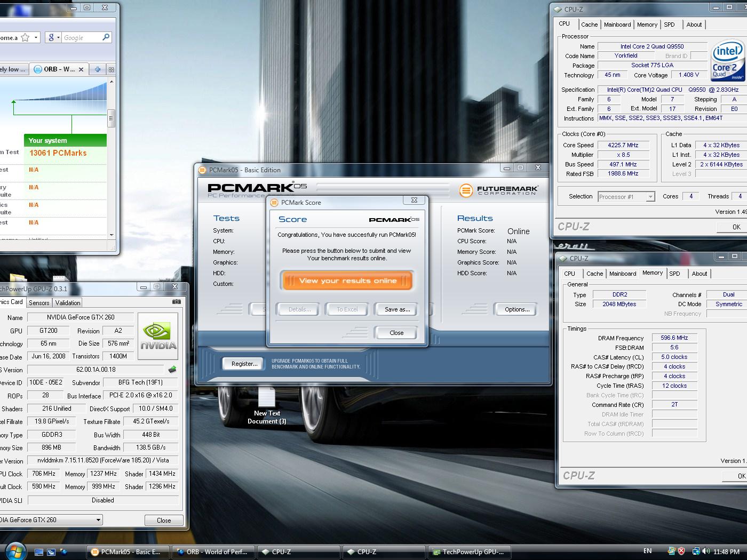Close PCMark Score dialog via title X
The height and width of the screenshot is (560, 747).
pyautogui.click(x=414, y=200)
